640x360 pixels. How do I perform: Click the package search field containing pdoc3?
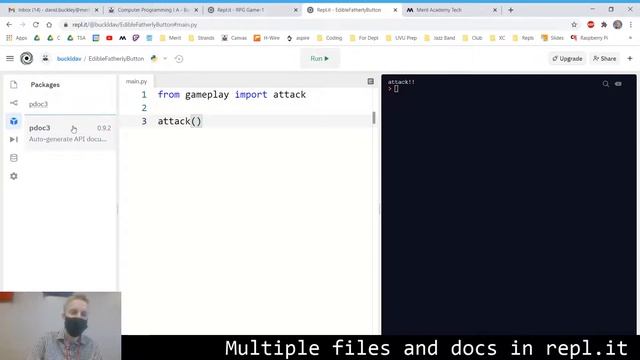click(70, 104)
